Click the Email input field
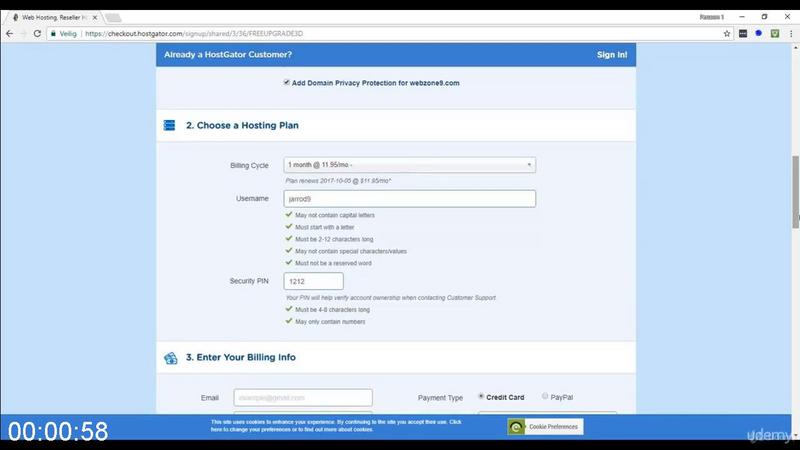The width and height of the screenshot is (800, 450). (x=303, y=397)
